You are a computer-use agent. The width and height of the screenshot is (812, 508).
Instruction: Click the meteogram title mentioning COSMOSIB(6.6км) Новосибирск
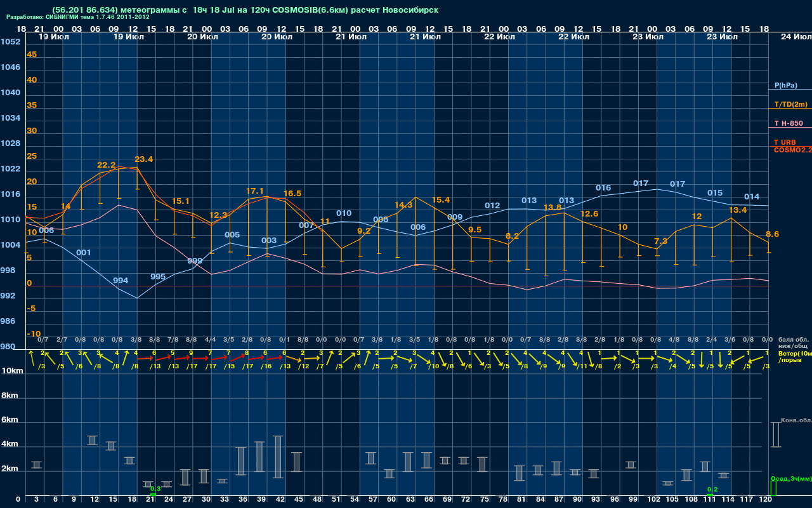[245, 10]
